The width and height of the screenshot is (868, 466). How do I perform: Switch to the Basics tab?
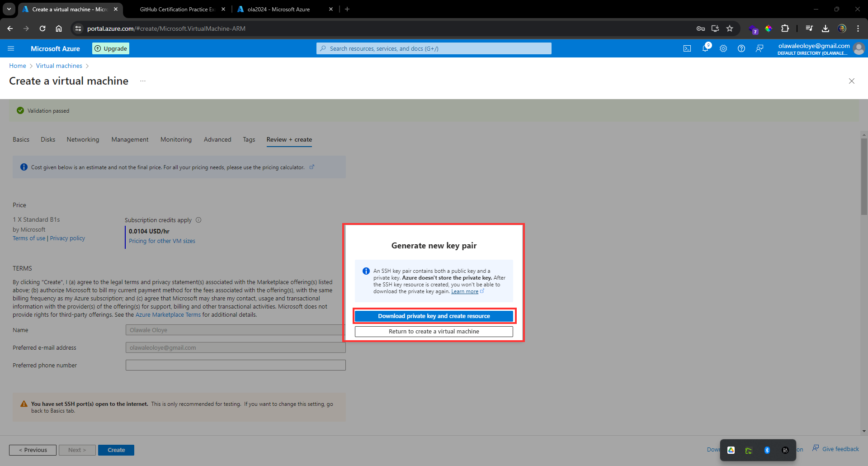(x=21, y=139)
